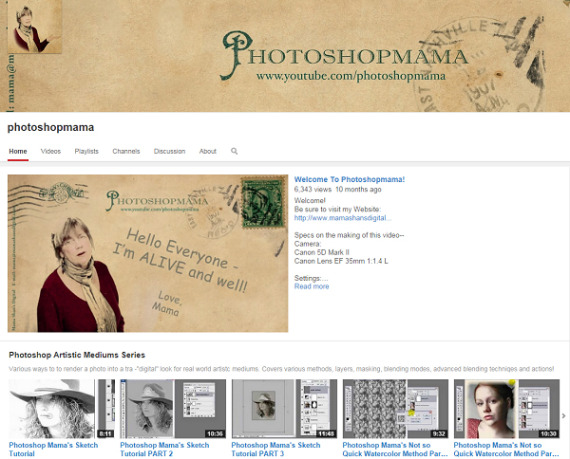
Task: Open the 11:48 Sketch Tutorial thumbnail
Action: (x=284, y=408)
